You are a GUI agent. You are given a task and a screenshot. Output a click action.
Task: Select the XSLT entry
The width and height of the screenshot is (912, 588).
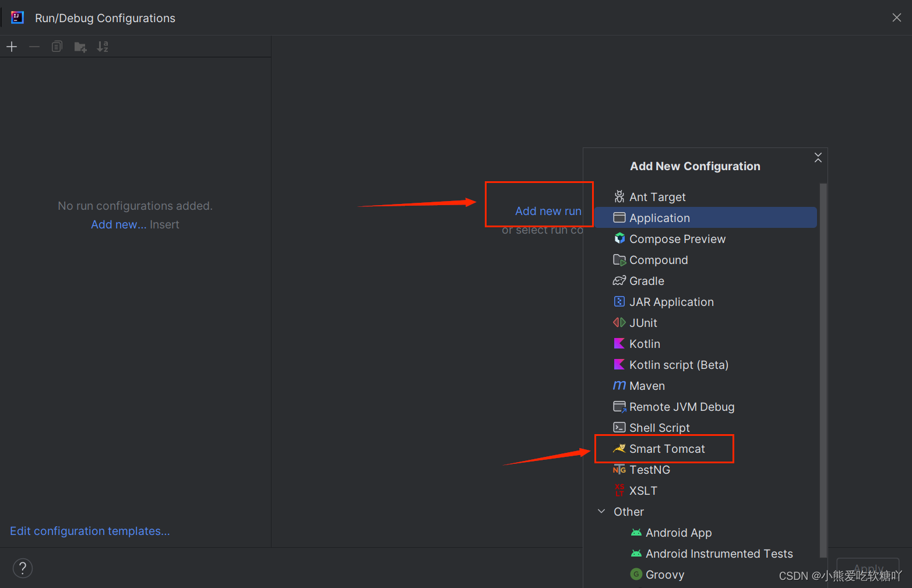click(x=706, y=491)
